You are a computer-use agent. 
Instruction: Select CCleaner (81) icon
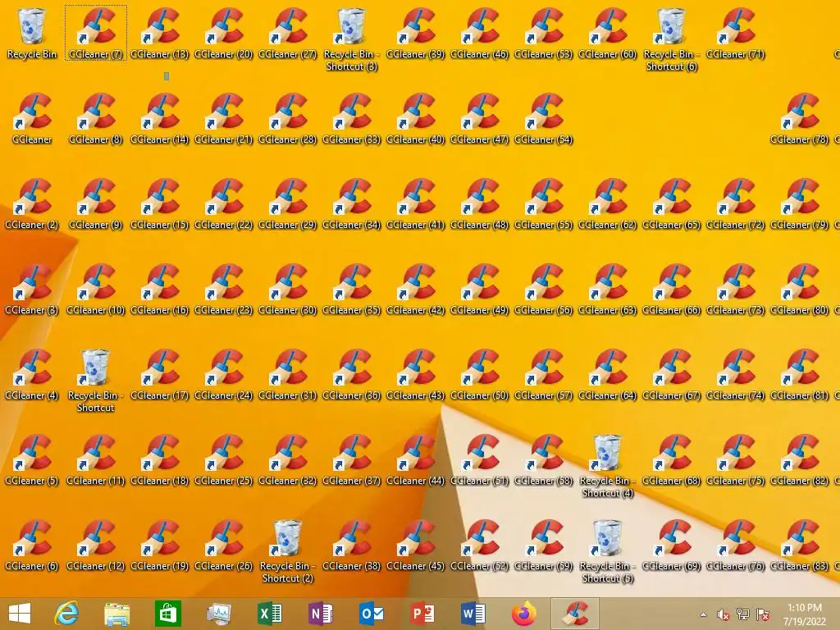point(799,374)
